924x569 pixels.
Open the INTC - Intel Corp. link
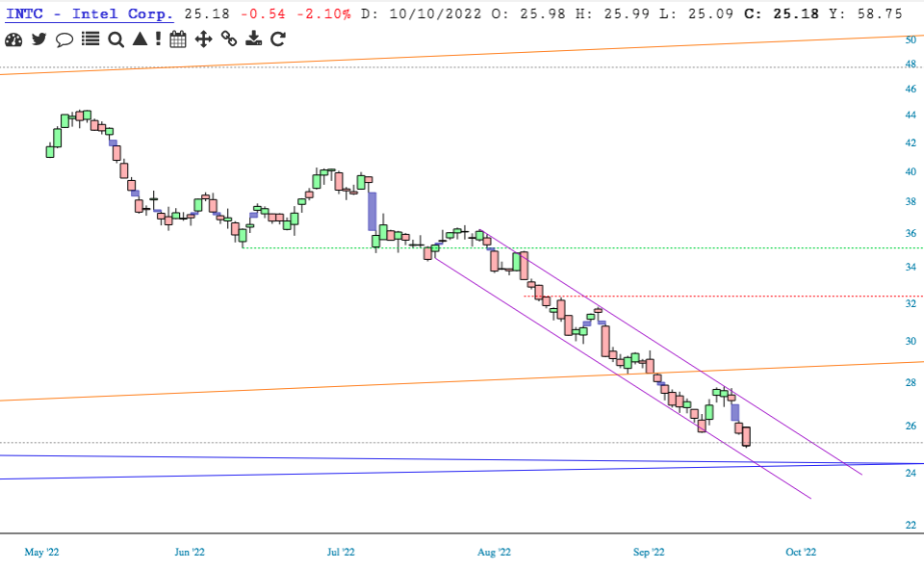click(90, 13)
